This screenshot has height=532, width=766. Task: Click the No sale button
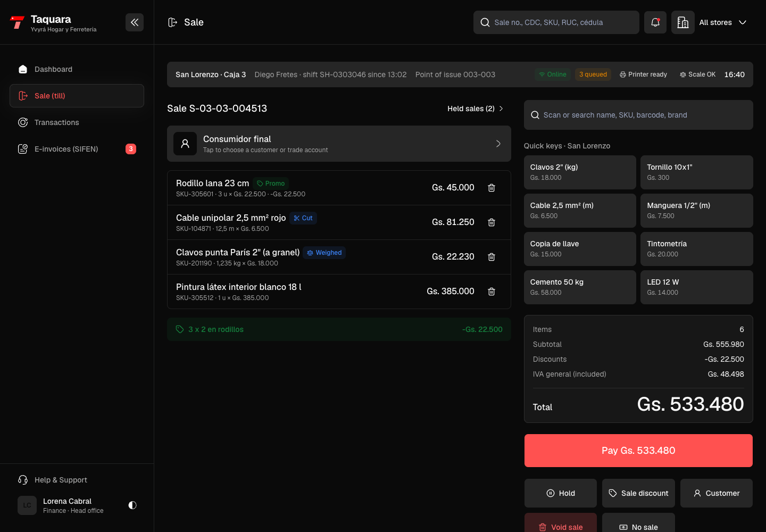638,523
